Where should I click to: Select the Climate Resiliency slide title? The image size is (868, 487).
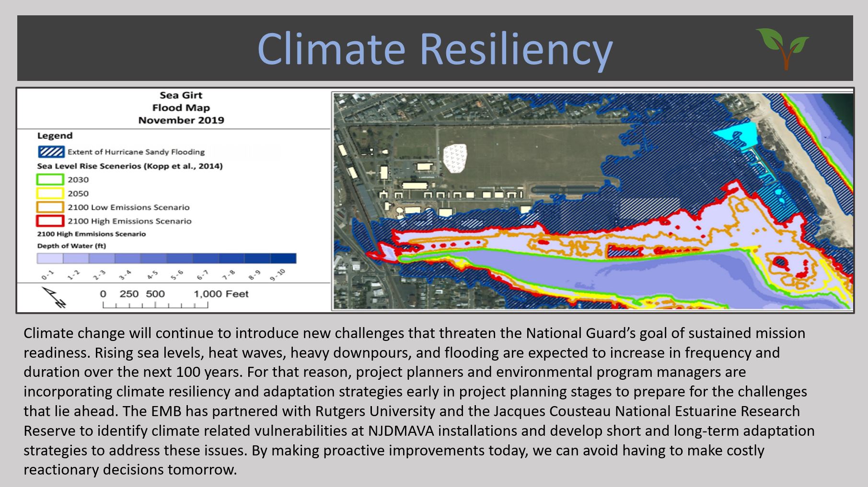[435, 49]
